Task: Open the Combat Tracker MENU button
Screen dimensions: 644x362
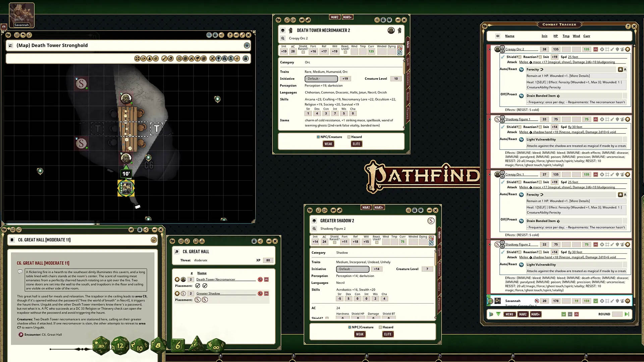Action: pos(509,314)
